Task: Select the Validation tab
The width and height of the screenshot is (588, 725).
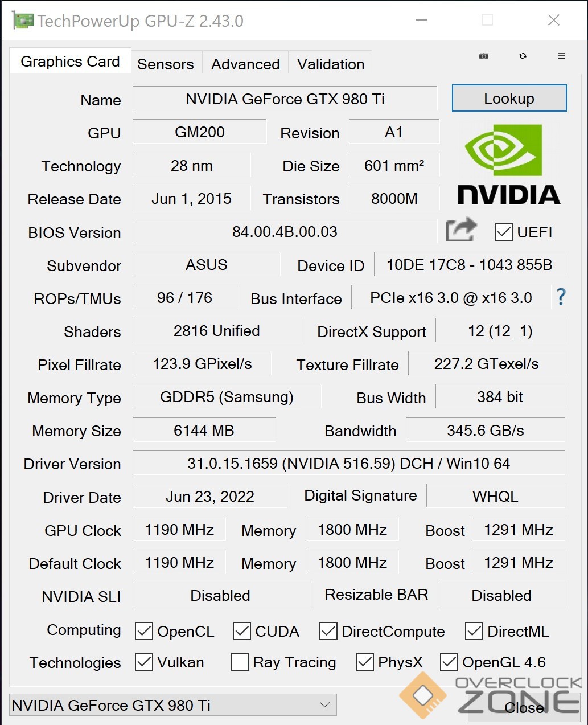Action: 331,64
